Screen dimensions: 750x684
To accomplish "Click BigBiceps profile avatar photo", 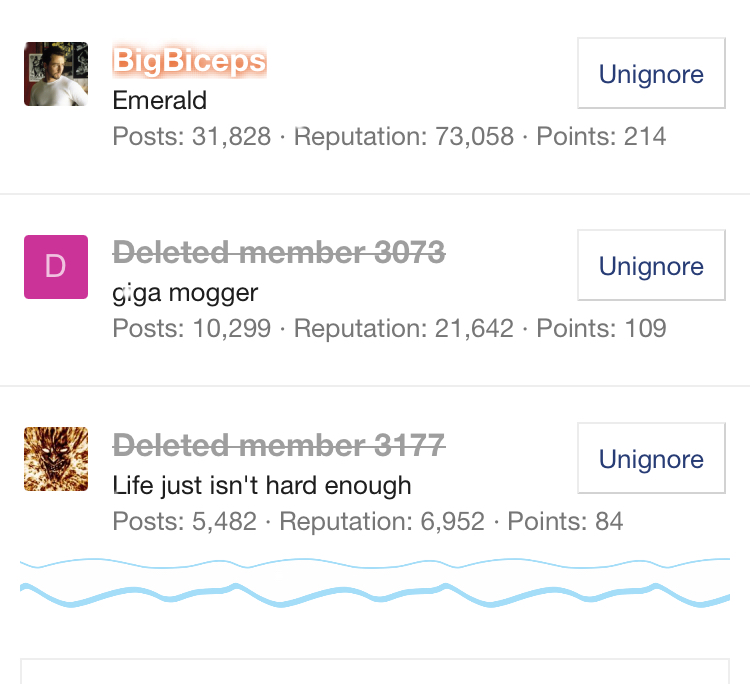I will (56, 74).
